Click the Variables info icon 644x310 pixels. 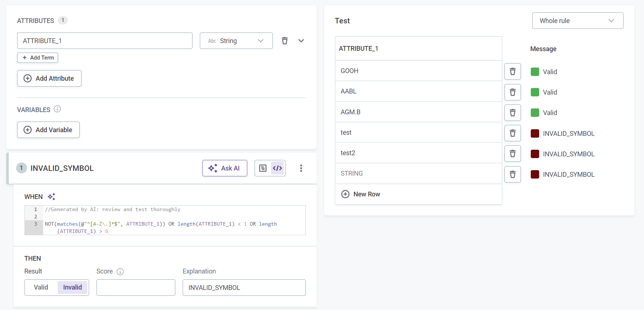(57, 109)
